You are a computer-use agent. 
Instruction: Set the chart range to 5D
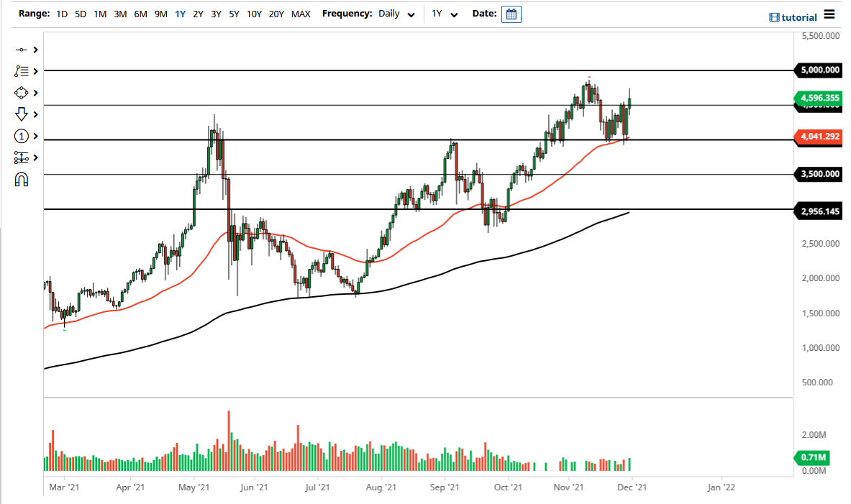80,14
